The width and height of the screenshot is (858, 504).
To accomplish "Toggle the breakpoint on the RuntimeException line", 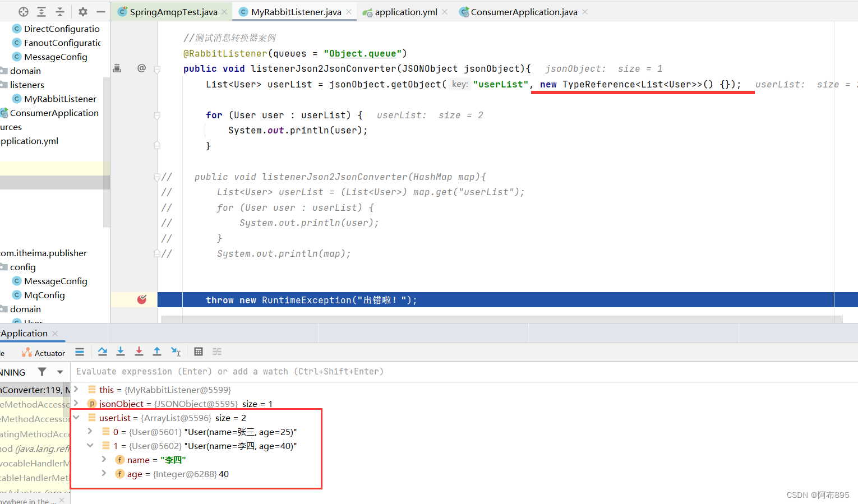I will tap(142, 299).
